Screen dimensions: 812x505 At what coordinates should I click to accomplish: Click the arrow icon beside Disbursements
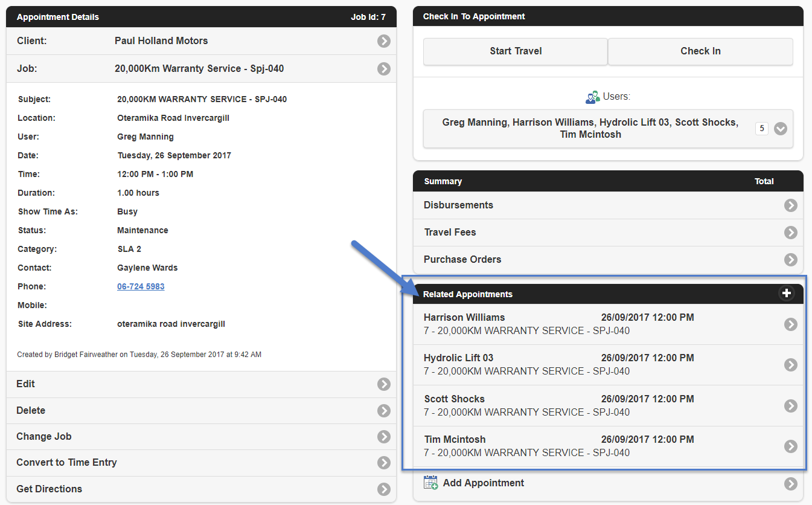pos(790,205)
